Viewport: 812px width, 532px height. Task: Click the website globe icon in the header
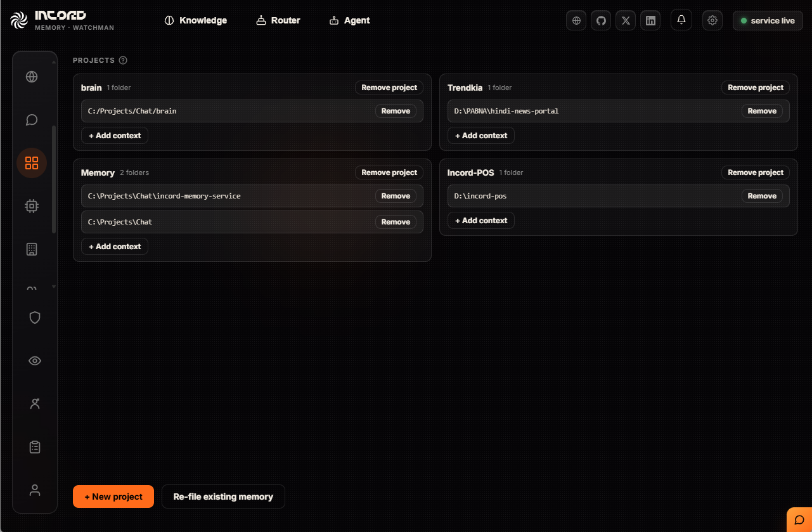click(x=576, y=20)
